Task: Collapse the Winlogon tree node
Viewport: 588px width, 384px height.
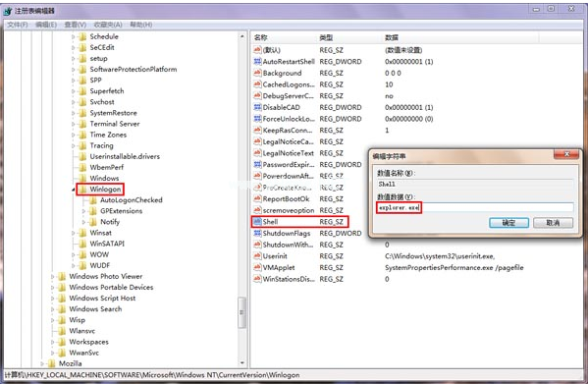Action: [74, 190]
